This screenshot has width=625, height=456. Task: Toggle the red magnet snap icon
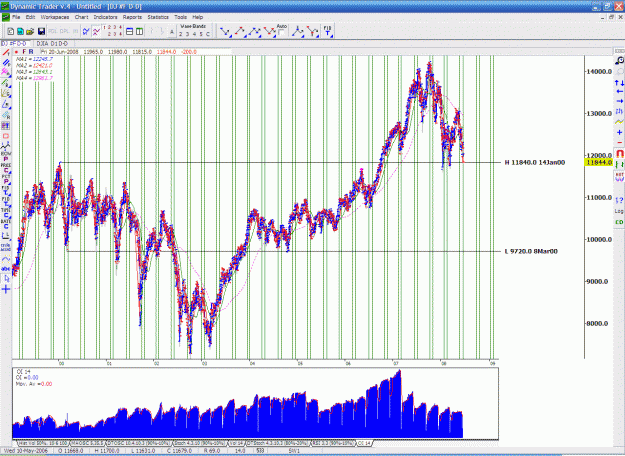pyautogui.click(x=619, y=153)
